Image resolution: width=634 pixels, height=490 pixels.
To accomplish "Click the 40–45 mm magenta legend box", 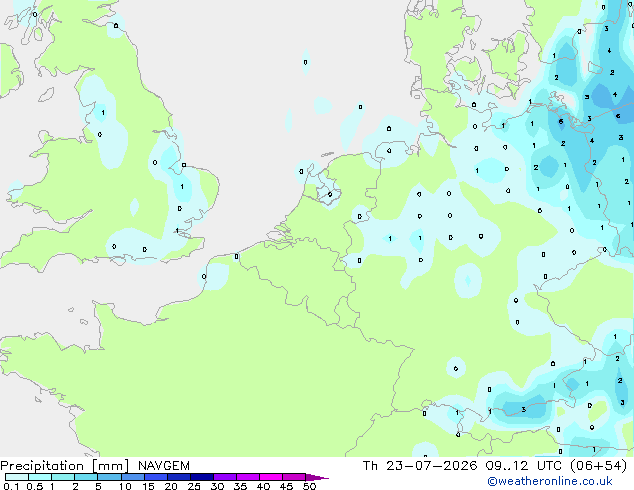I will pyautogui.click(x=271, y=477).
